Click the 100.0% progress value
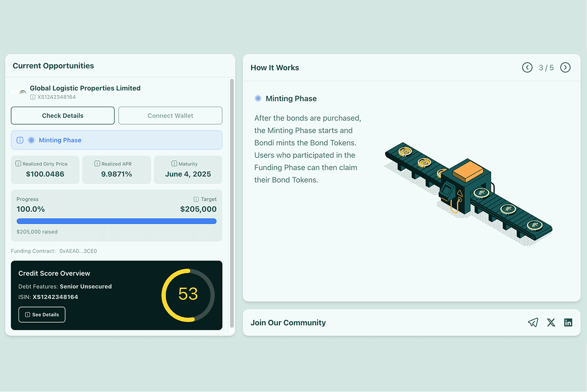The height and width of the screenshot is (392, 587). (31, 209)
